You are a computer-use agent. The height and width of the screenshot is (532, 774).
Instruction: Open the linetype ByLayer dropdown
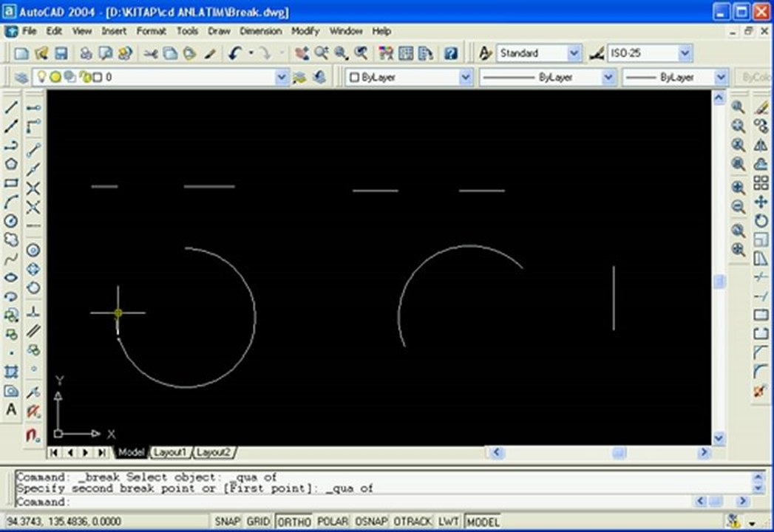click(x=608, y=78)
